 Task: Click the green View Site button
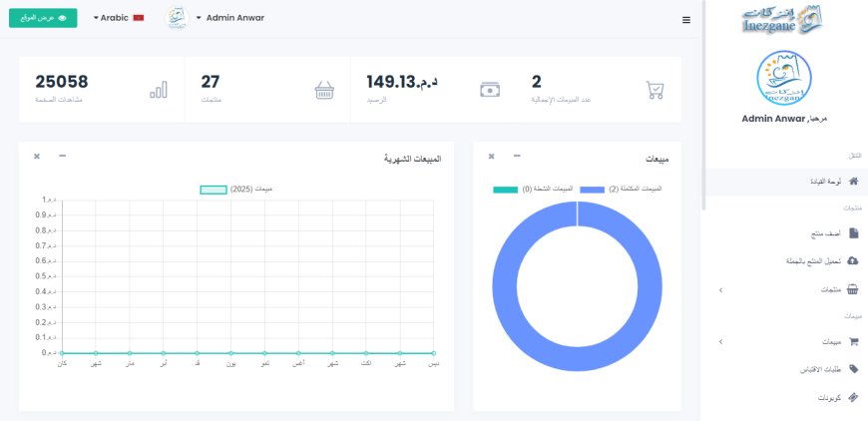(x=42, y=18)
